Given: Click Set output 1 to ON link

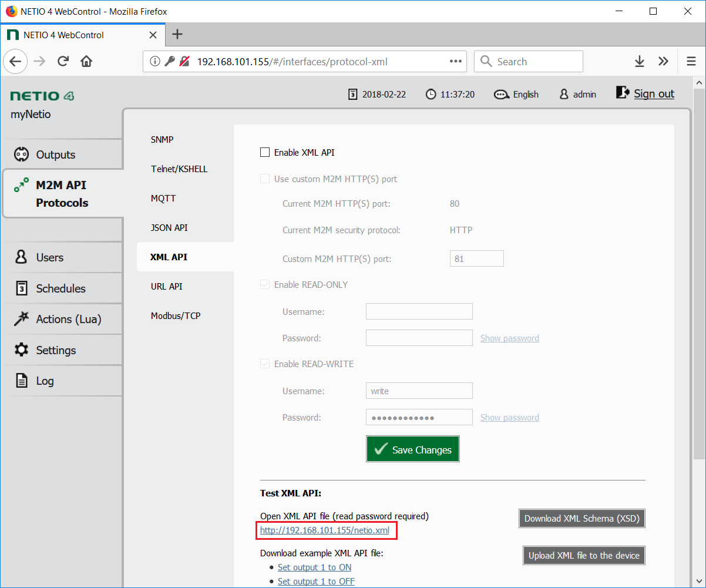Looking at the screenshot, I should (315, 567).
